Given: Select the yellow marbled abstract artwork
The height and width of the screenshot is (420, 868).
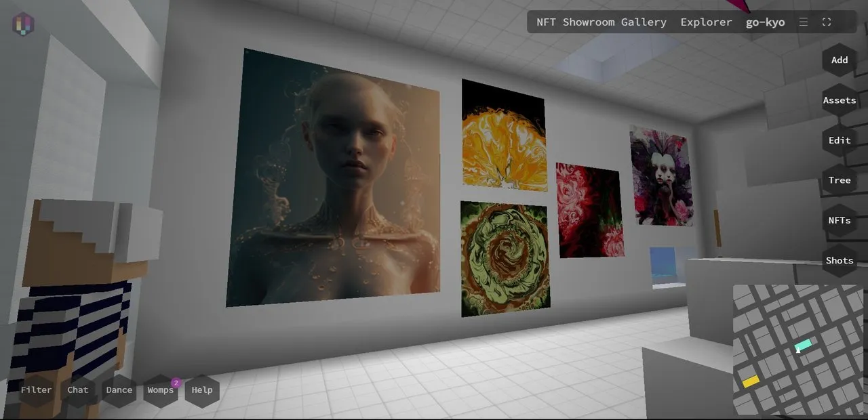Looking at the screenshot, I should click(x=504, y=135).
